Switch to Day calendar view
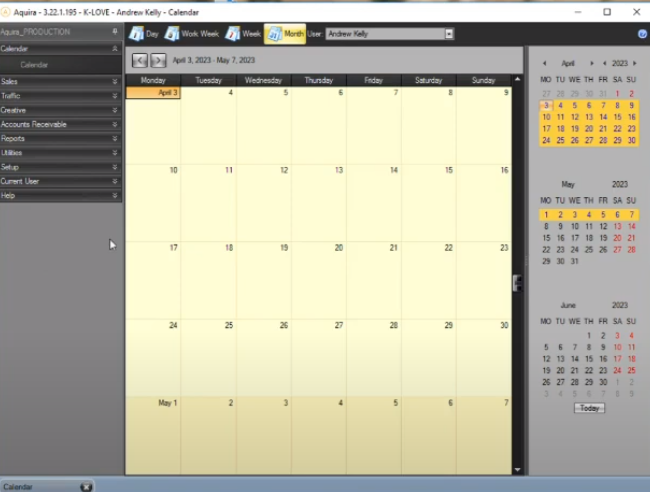The height and width of the screenshot is (492, 650). tap(143, 34)
